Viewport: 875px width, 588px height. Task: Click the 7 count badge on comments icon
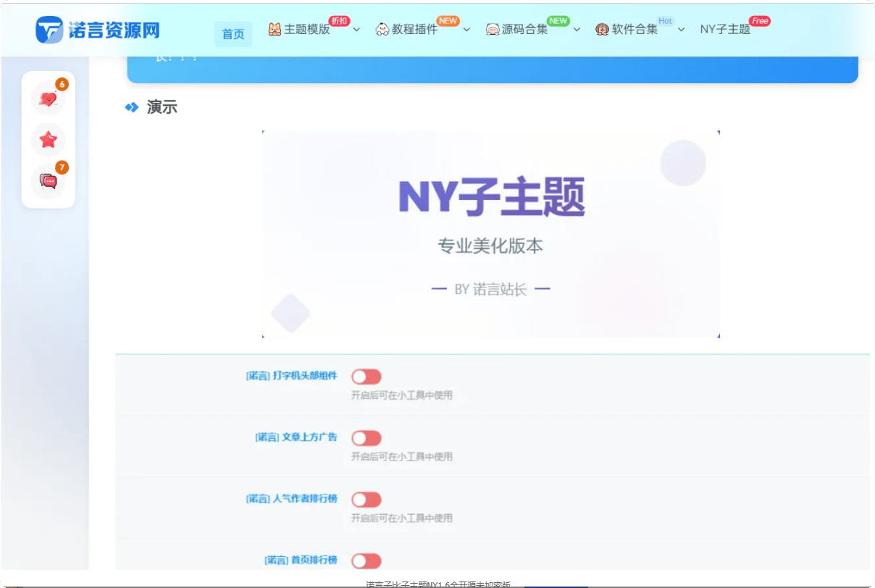tap(62, 168)
